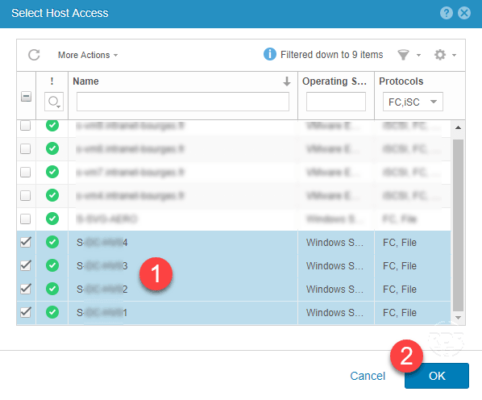Image resolution: width=482 pixels, height=400 pixels.
Task: Click 'FC, File' cell for host ending in 1
Action: click(399, 313)
